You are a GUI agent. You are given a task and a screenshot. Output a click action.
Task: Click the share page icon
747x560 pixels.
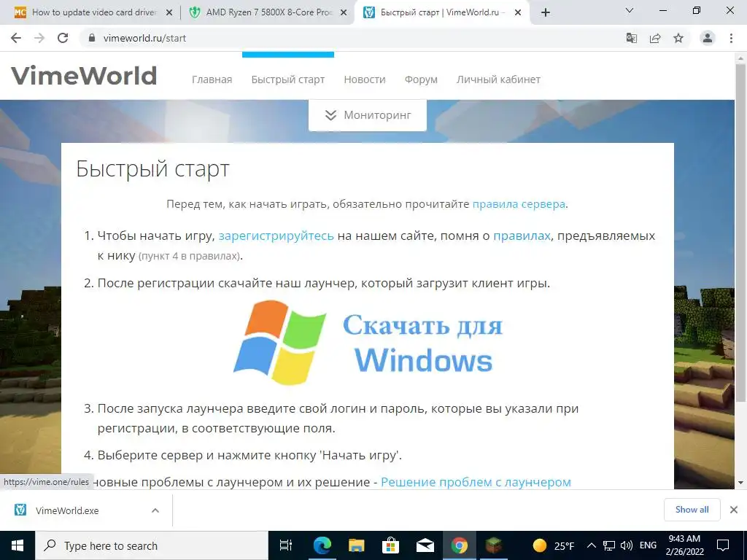[x=655, y=38]
